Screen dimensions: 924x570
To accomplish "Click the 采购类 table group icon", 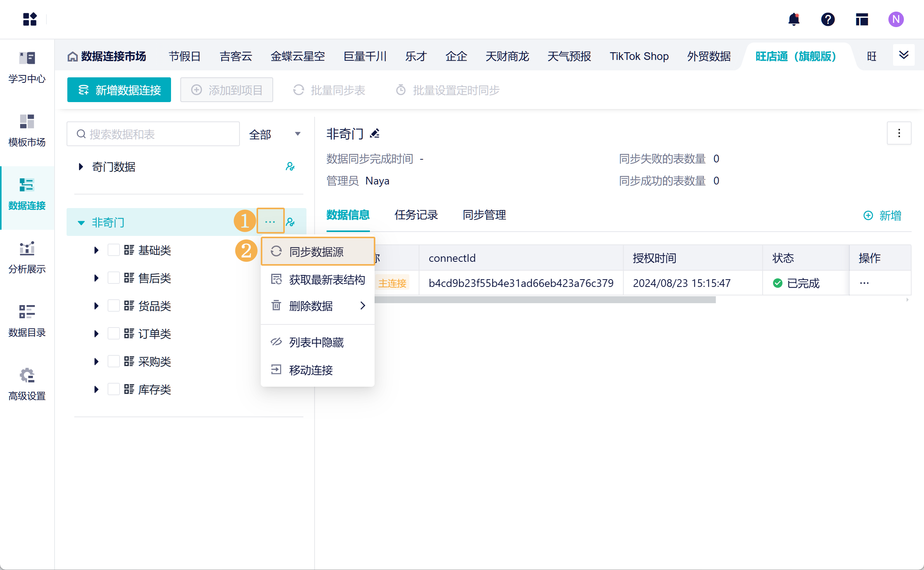I will pos(129,361).
